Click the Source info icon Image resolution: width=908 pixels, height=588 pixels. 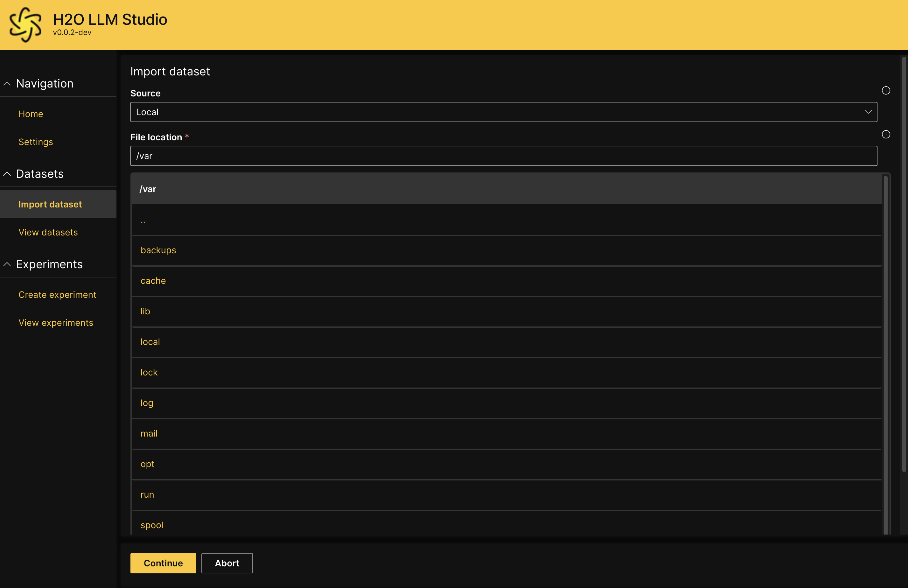[886, 90]
